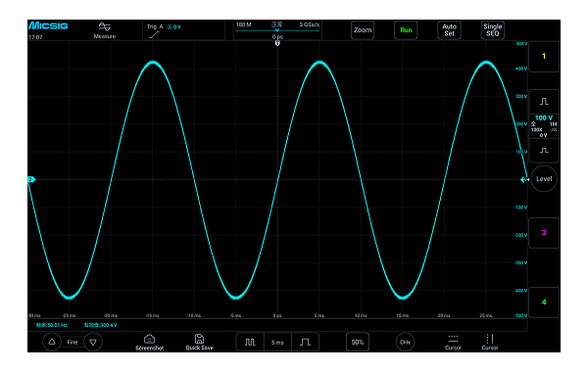Click the Quick Save icon
Viewport: 588px width, 372px height.
200,343
